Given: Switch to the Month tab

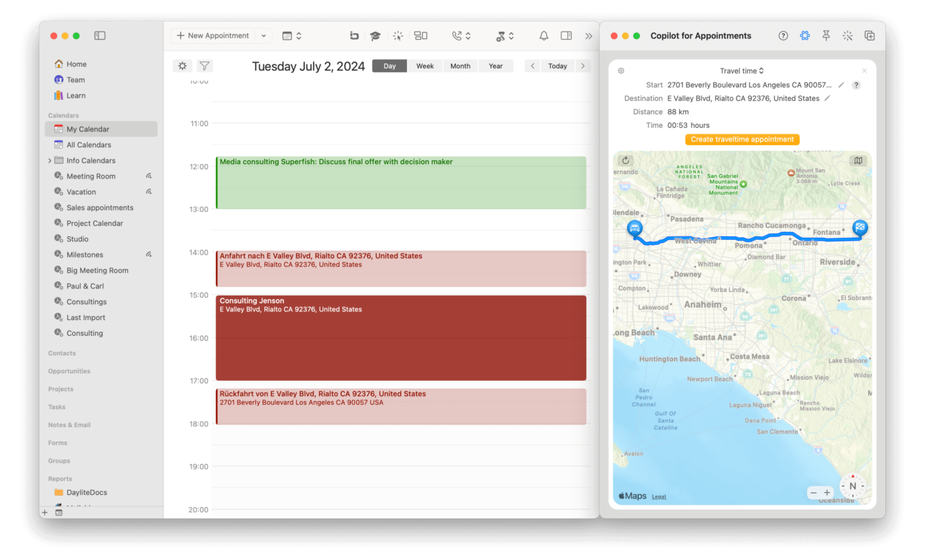Looking at the screenshot, I should coord(460,65).
